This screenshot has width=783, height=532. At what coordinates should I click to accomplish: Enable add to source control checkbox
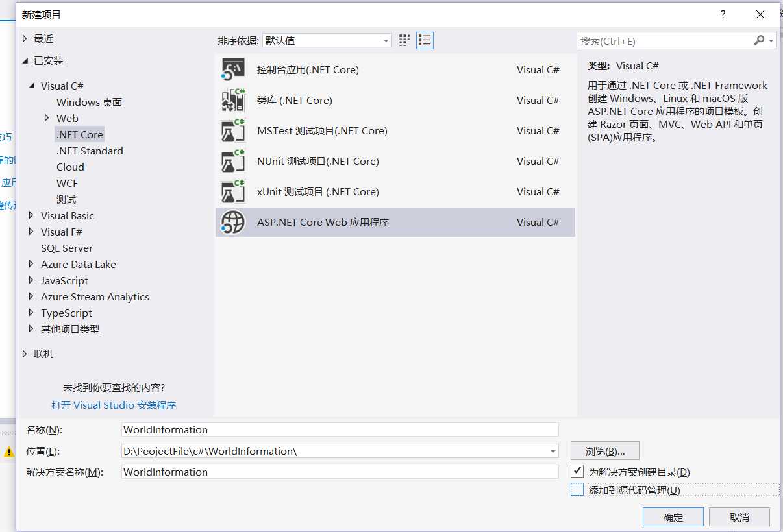[577, 490]
